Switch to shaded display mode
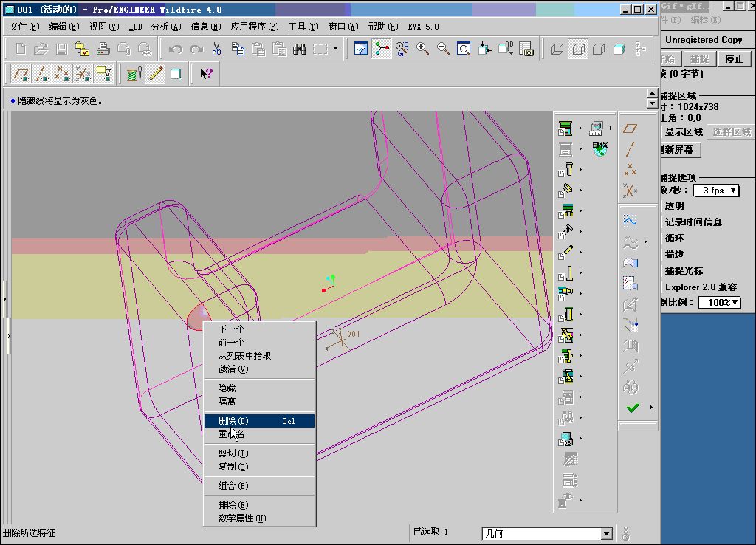The image size is (756, 545). pyautogui.click(x=619, y=49)
